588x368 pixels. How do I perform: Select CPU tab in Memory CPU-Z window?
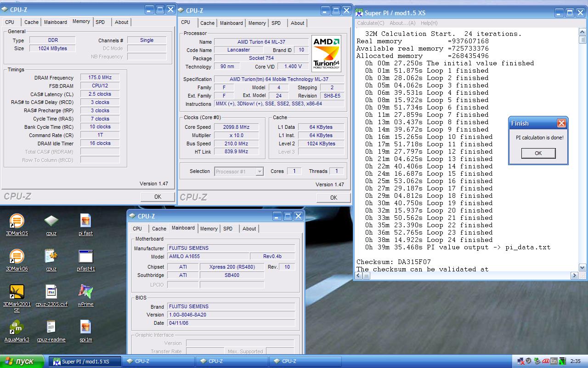pos(10,22)
